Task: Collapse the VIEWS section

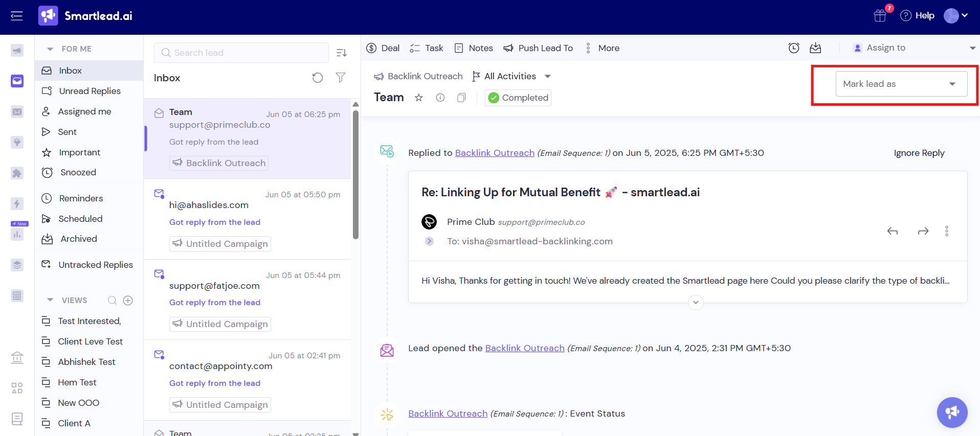Action: pyautogui.click(x=50, y=300)
